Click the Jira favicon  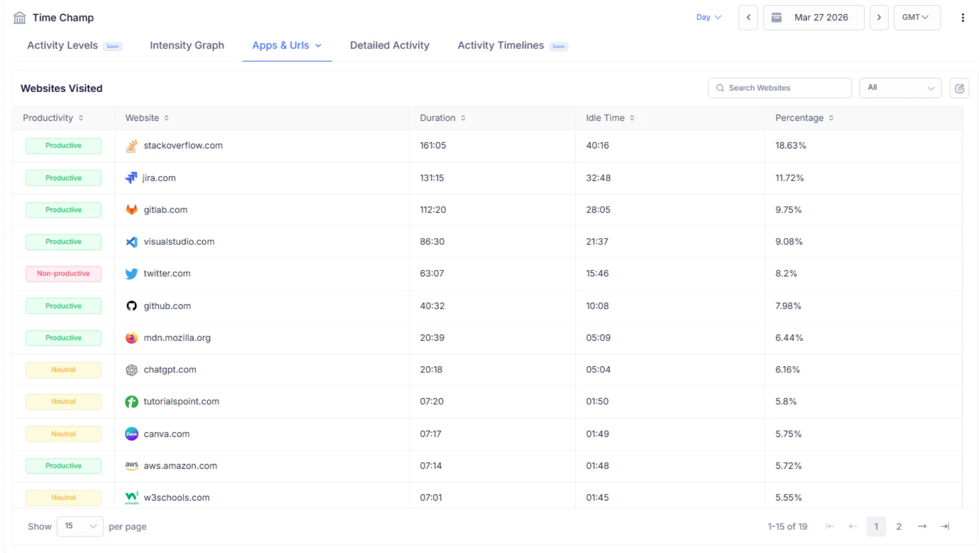[131, 177]
